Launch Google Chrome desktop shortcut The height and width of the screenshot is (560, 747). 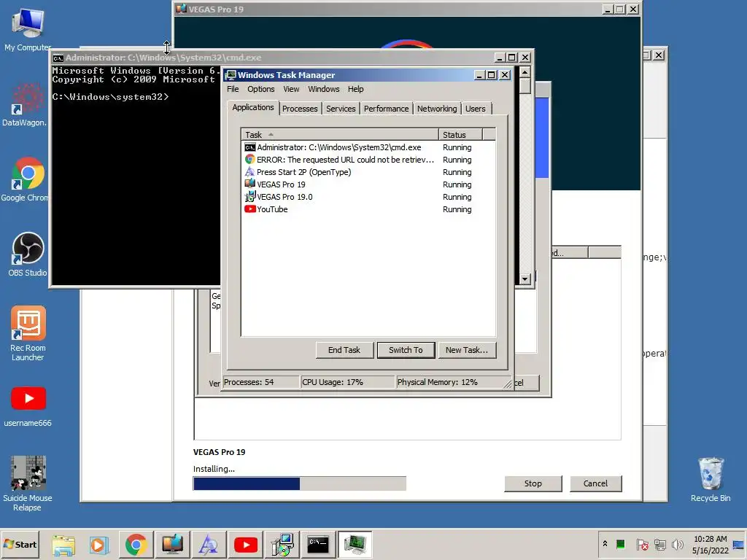(x=26, y=179)
